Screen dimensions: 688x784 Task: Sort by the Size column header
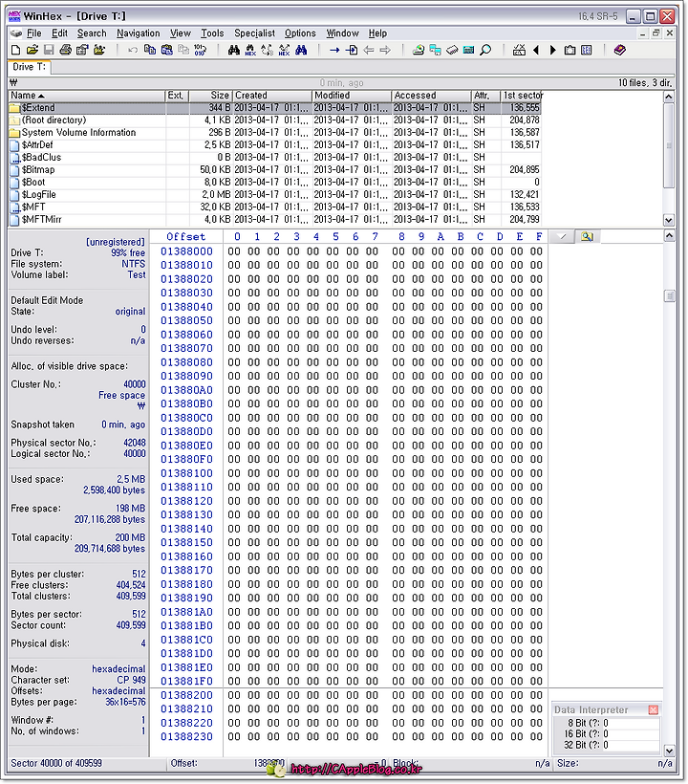point(211,96)
